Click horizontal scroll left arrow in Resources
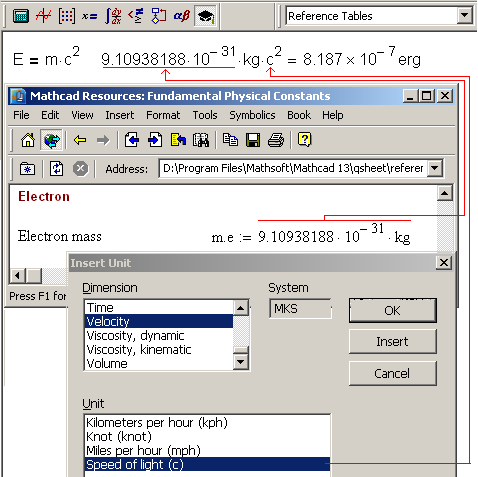The image size is (478, 477). pos(18,276)
